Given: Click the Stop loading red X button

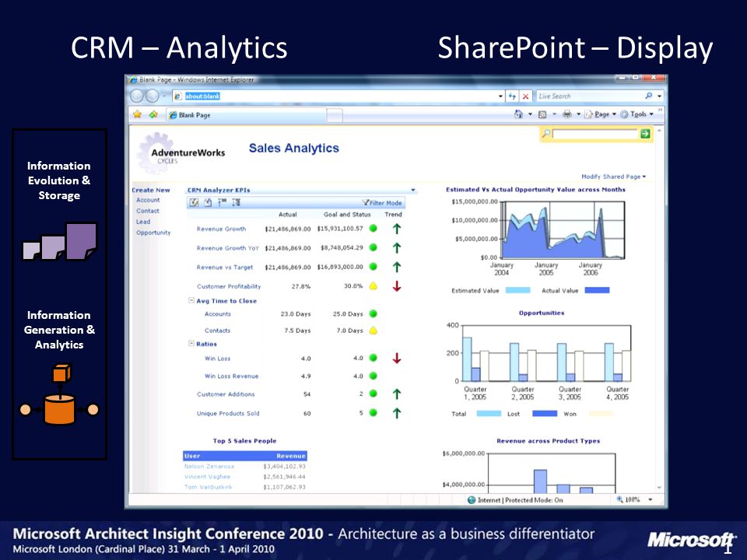Looking at the screenshot, I should coord(525,96).
